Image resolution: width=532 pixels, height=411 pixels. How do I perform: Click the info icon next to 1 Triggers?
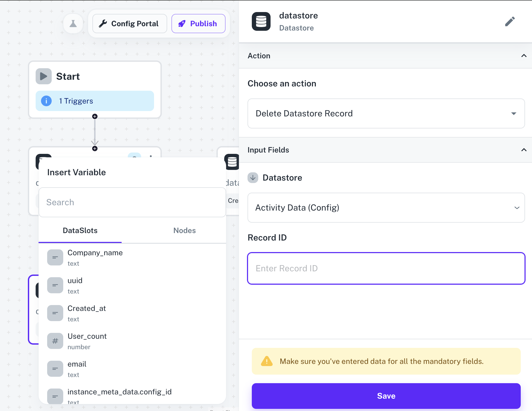[x=46, y=101]
